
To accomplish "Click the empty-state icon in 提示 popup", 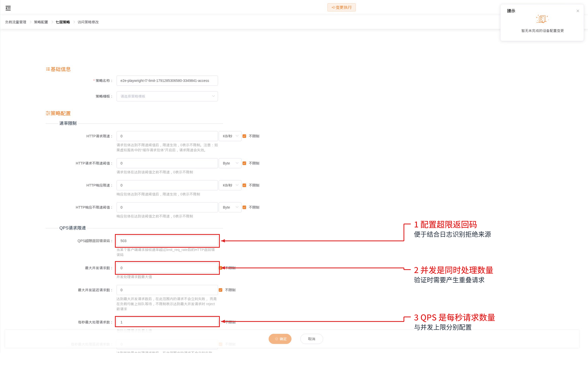I will pos(542,19).
